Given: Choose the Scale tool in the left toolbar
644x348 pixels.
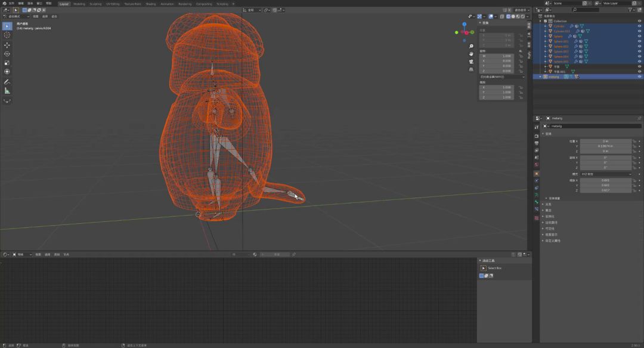Looking at the screenshot, I should point(7,63).
